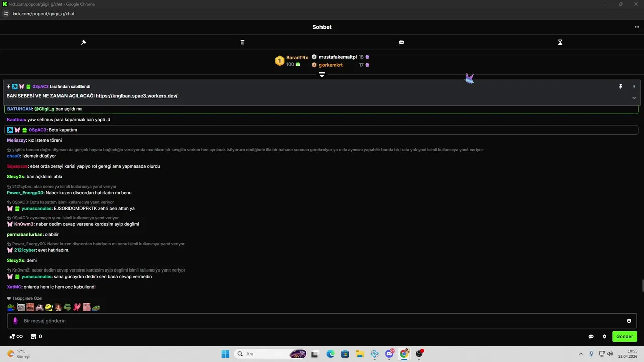This screenshot has height=362, width=644.
Task: Click the taskbar Ara search box
Action: coord(272,354)
